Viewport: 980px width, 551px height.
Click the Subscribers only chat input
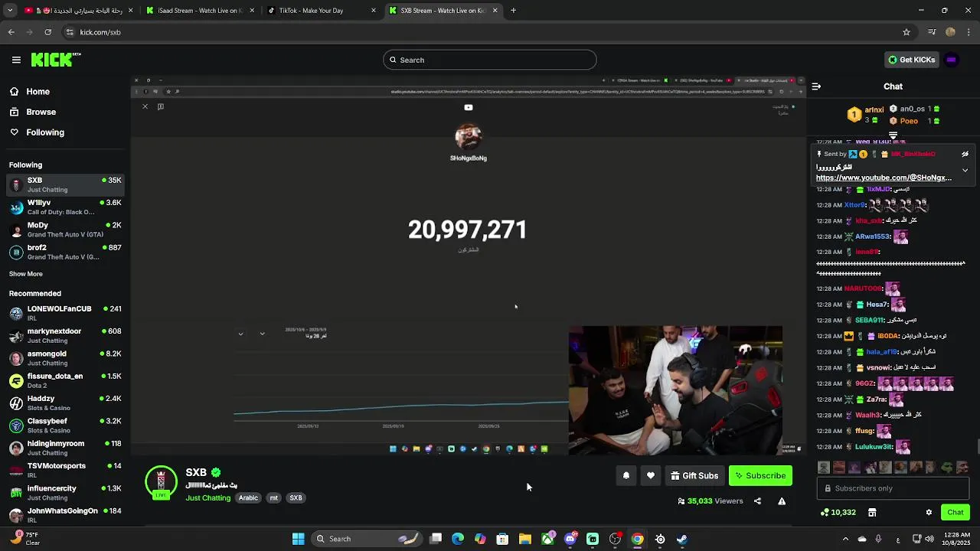click(x=893, y=488)
